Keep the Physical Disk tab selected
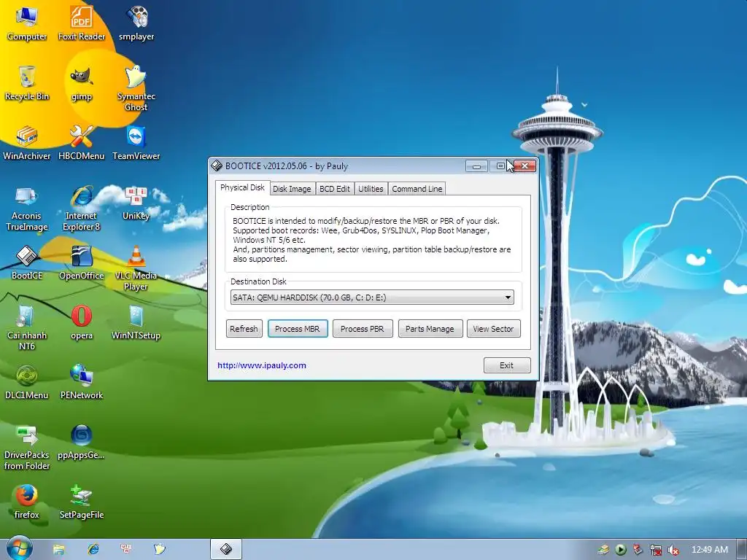 tap(242, 187)
